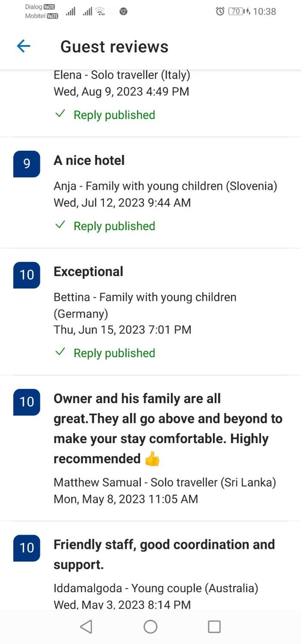The width and height of the screenshot is (301, 644).
Task: Tap the thumbs up emoji in review
Action: tap(152, 459)
